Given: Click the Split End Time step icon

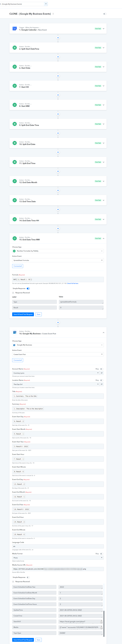Looking at the screenshot, I should (x=15, y=162).
